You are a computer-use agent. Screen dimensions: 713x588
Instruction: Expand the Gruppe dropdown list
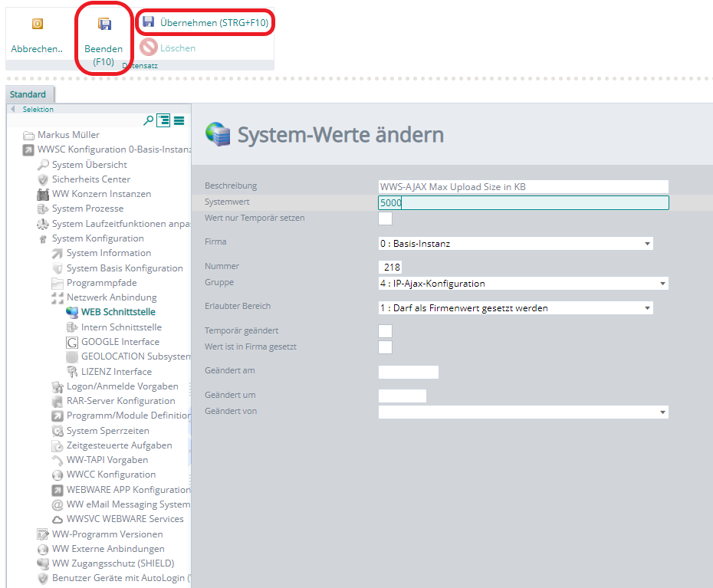pos(523,284)
